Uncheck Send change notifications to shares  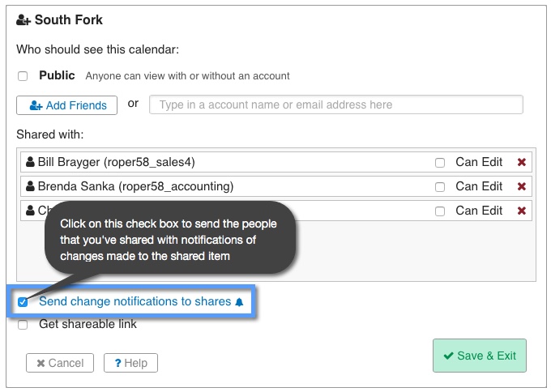tap(23, 302)
